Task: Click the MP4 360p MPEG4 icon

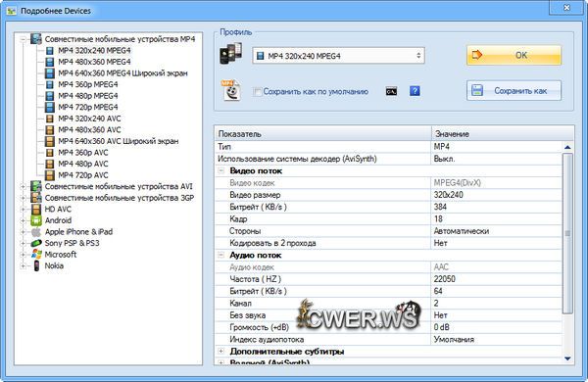Action: point(50,84)
